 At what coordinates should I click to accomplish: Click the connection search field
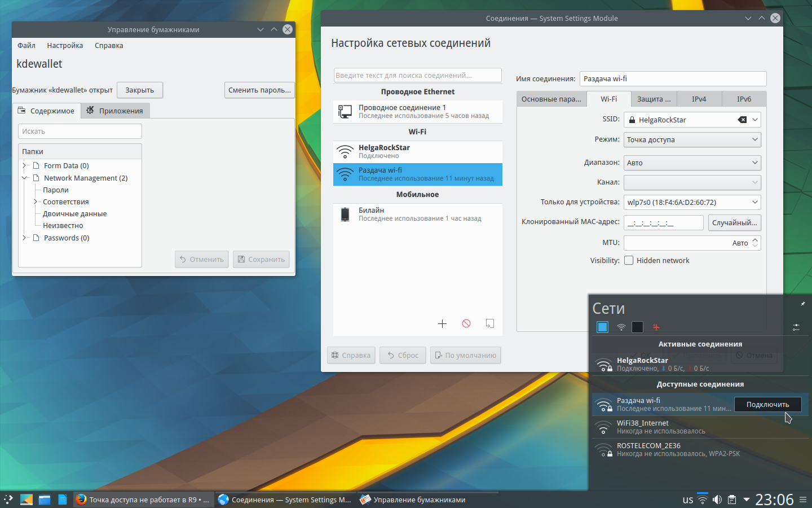point(417,75)
